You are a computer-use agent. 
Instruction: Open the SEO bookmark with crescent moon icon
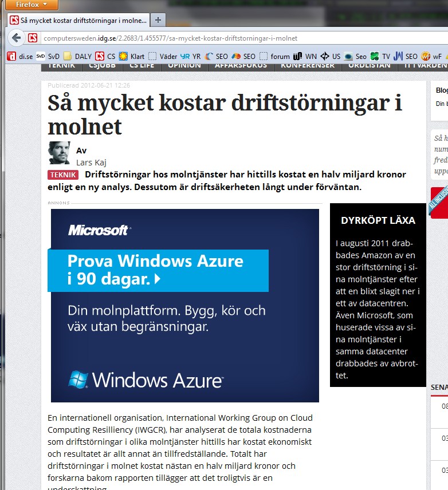(216, 56)
